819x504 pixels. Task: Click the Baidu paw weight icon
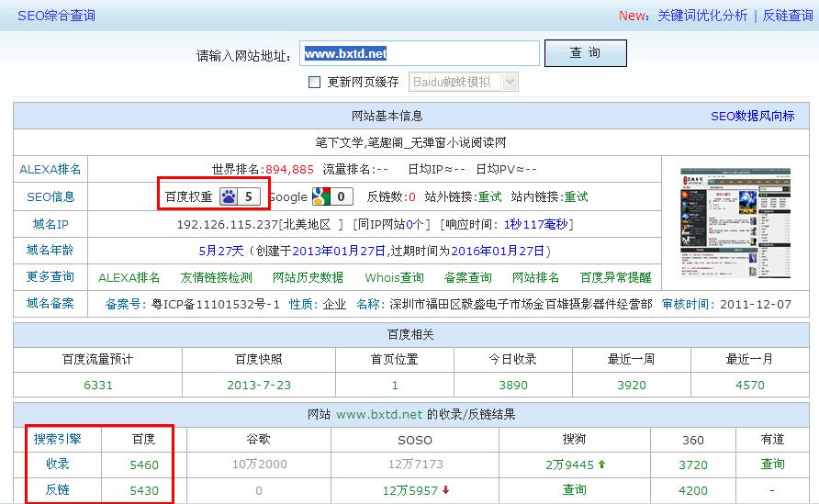[x=240, y=196]
